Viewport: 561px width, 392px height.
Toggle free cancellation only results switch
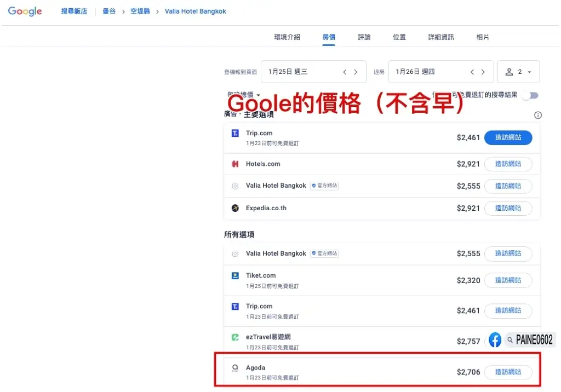tap(530, 95)
